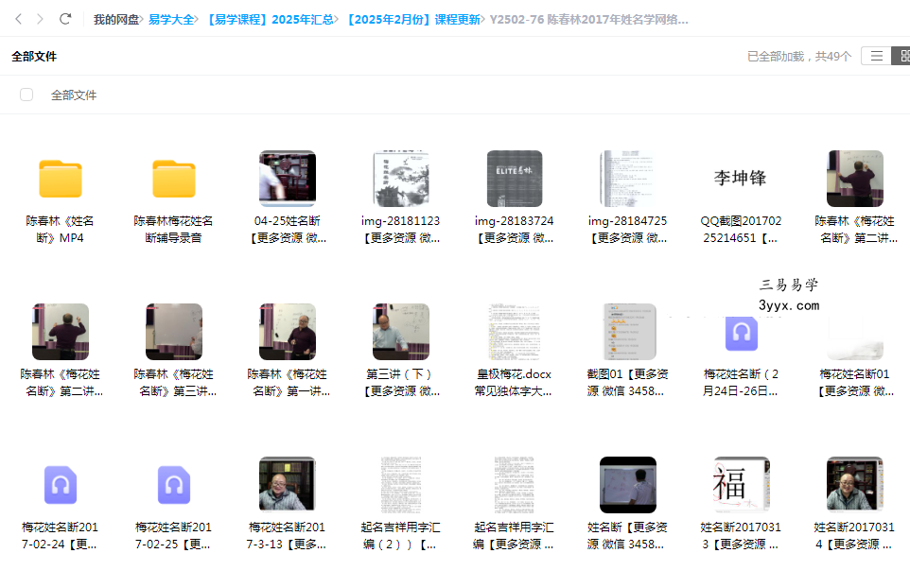
Task: Go back with the left arrow icon
Action: pyautogui.click(x=19, y=19)
